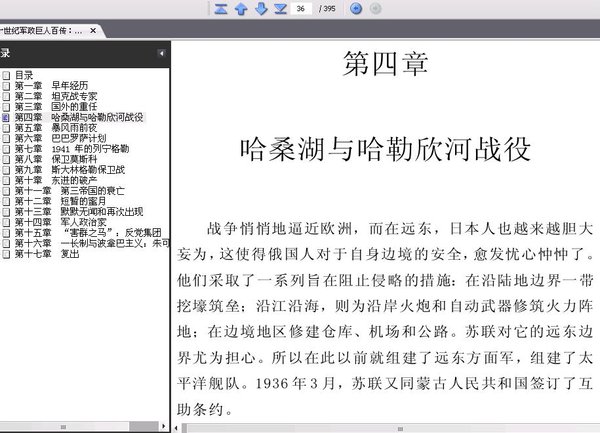Go to next page arrow
The image size is (600, 433).
[261, 8]
